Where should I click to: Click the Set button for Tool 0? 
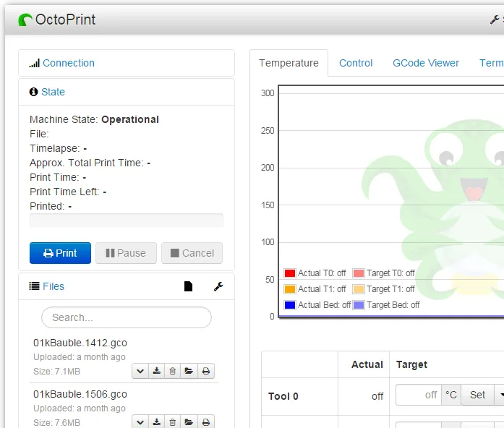477,395
